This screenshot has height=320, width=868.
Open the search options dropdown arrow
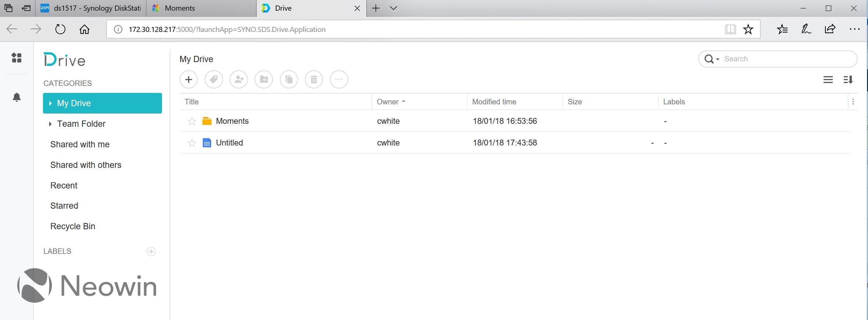(x=718, y=59)
